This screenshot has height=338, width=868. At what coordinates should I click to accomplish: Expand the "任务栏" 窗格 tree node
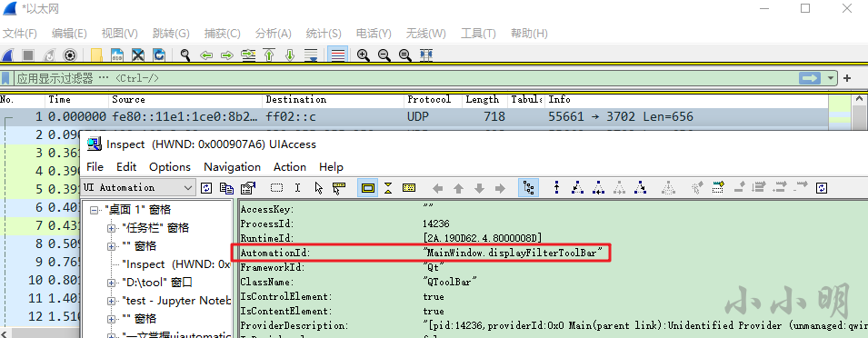pyautogui.click(x=111, y=228)
